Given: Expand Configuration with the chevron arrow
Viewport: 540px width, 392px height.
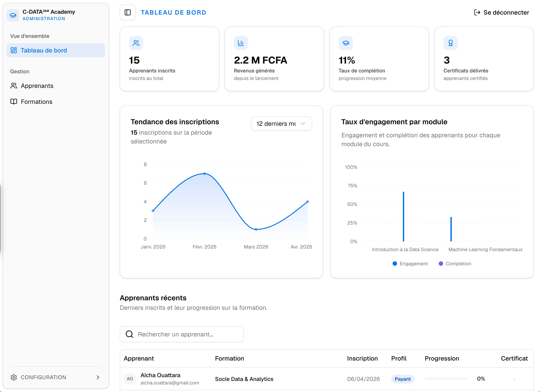Looking at the screenshot, I should [98, 377].
